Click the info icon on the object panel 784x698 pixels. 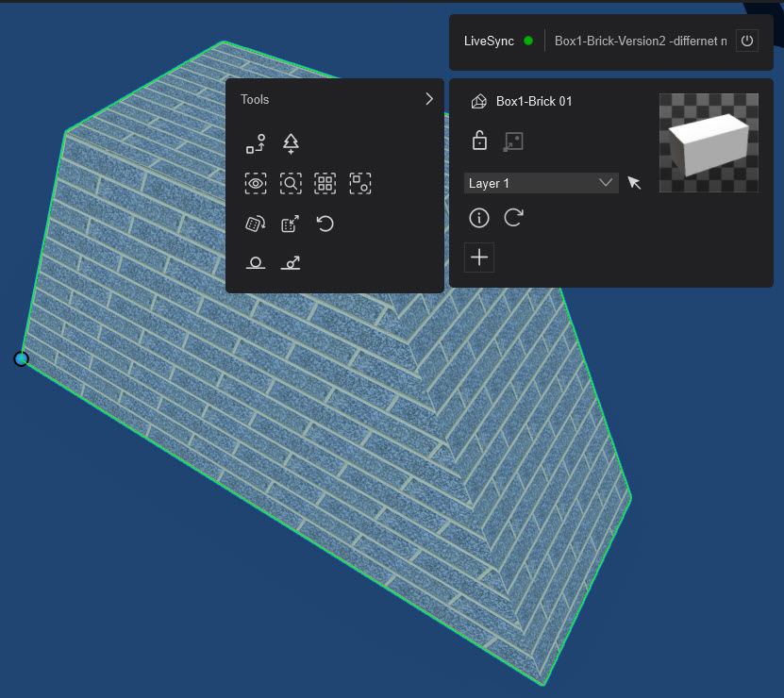(478, 218)
